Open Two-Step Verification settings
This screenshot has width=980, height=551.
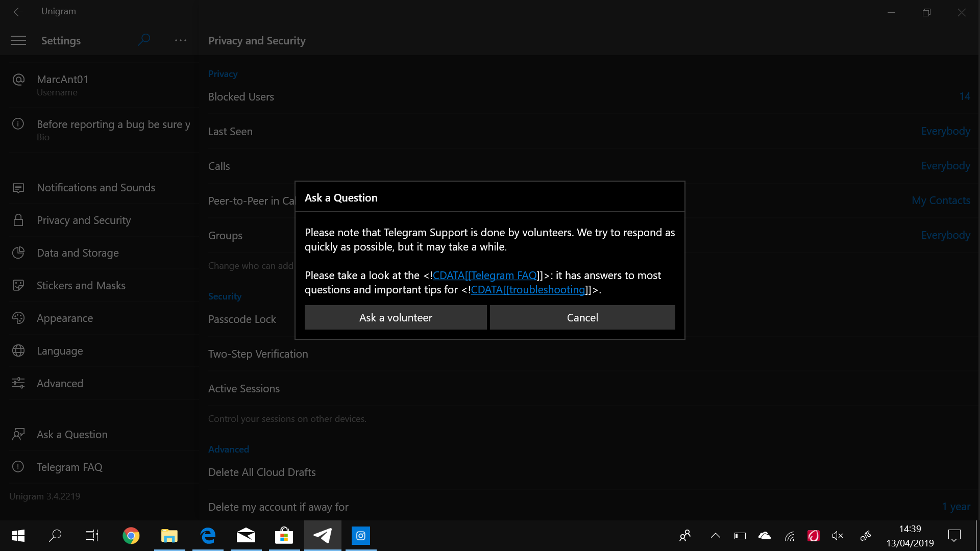click(590, 354)
